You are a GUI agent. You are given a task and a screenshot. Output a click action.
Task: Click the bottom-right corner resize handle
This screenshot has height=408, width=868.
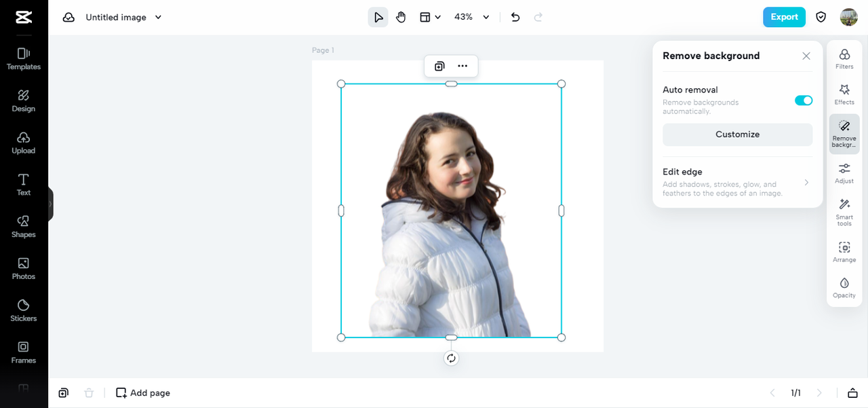click(x=561, y=337)
